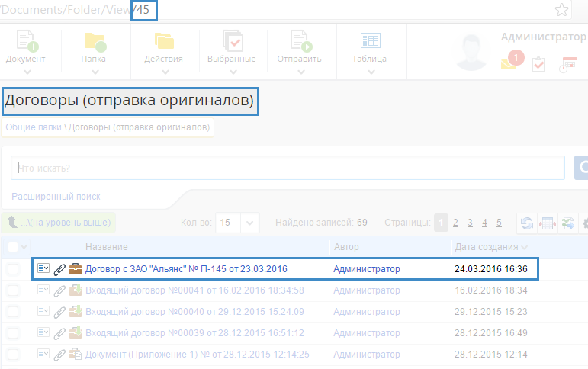Go to results page 2

coord(455,223)
